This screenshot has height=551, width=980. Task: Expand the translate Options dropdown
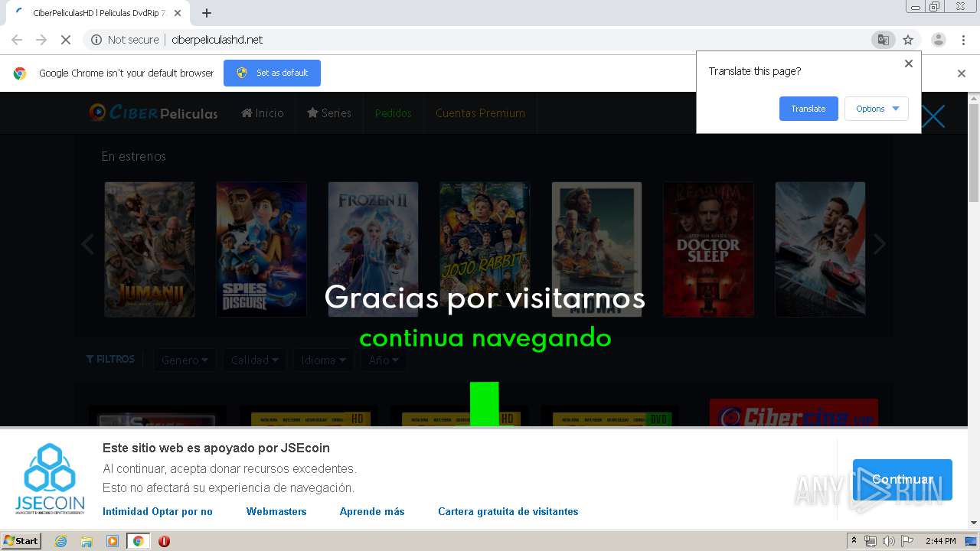877,109
